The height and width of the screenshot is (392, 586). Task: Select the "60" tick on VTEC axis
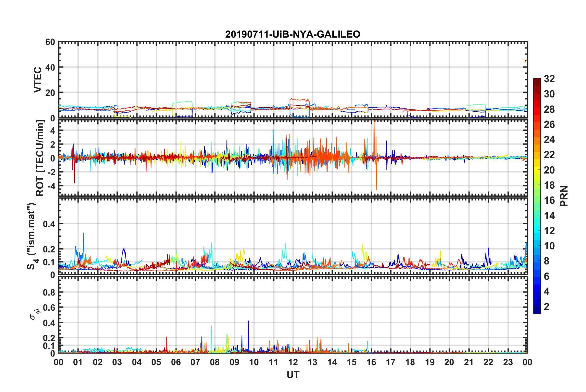(x=50, y=42)
